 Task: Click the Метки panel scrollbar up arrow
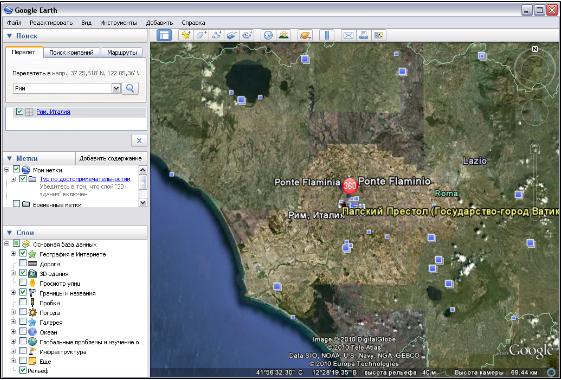142,170
